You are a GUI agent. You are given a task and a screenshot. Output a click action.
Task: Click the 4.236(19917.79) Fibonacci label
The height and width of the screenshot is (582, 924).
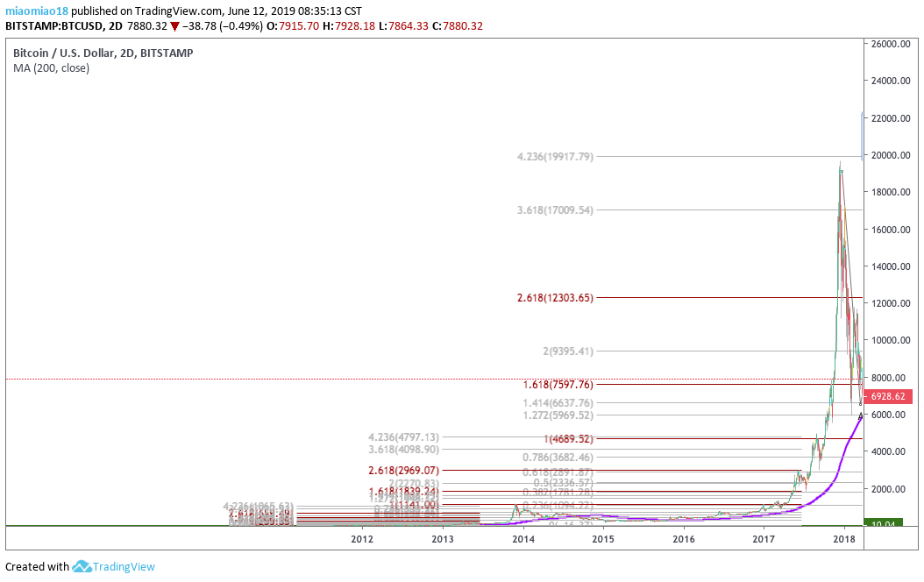(555, 157)
